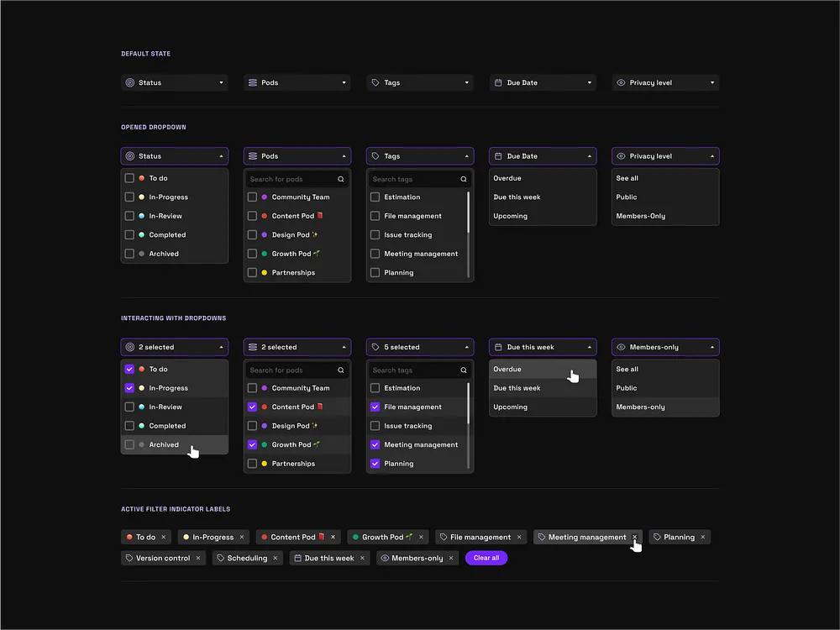Image resolution: width=840 pixels, height=630 pixels.
Task: Open the Due Date dropdown in default state
Action: pos(542,82)
